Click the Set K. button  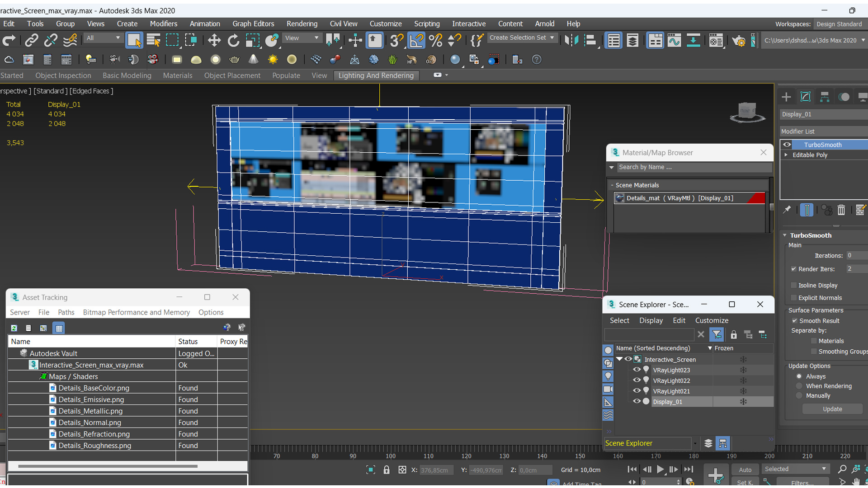point(745,483)
